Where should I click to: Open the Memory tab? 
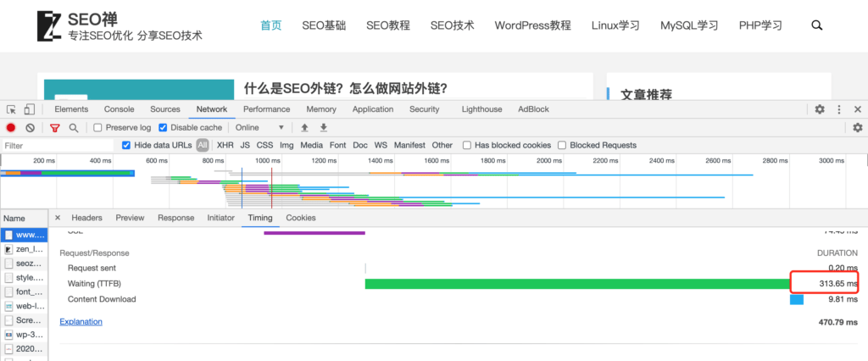321,109
